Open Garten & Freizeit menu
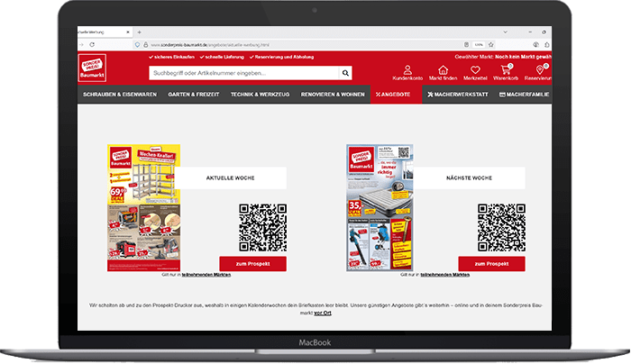This screenshot has height=364, width=631. point(194,95)
